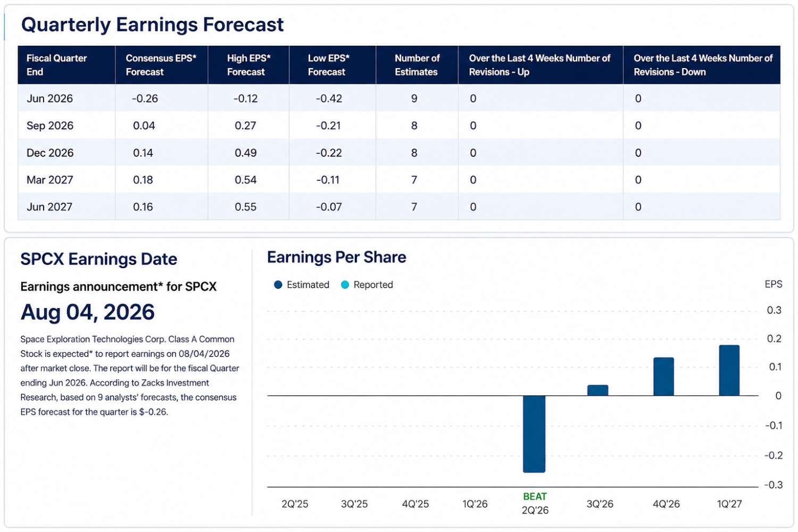Image resolution: width=798 pixels, height=532 pixels.
Task: Select the Dec 2026 row label
Action: (x=50, y=153)
